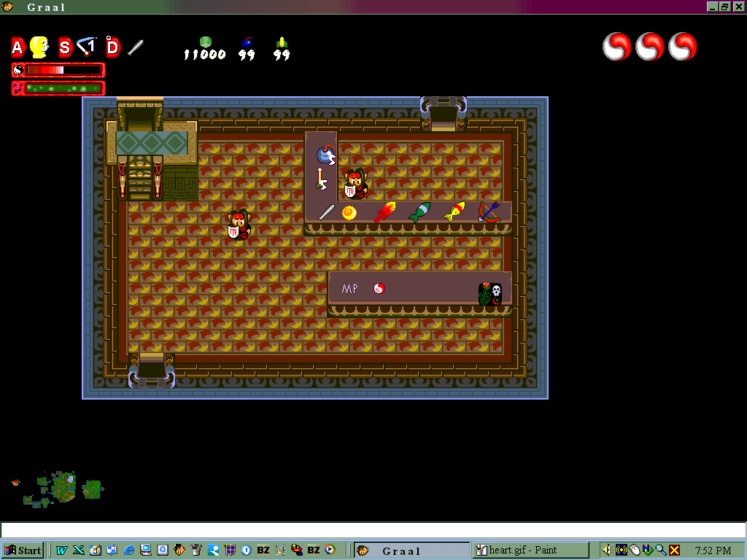Screen dimensions: 747x560
Task: Click the chat text input bar
Action: coord(373,530)
